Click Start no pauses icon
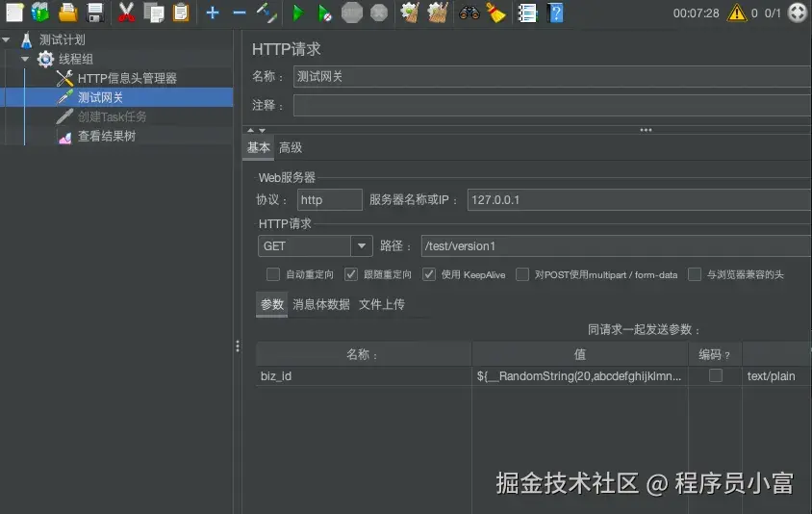Image resolution: width=812 pixels, height=514 pixels. click(x=324, y=13)
